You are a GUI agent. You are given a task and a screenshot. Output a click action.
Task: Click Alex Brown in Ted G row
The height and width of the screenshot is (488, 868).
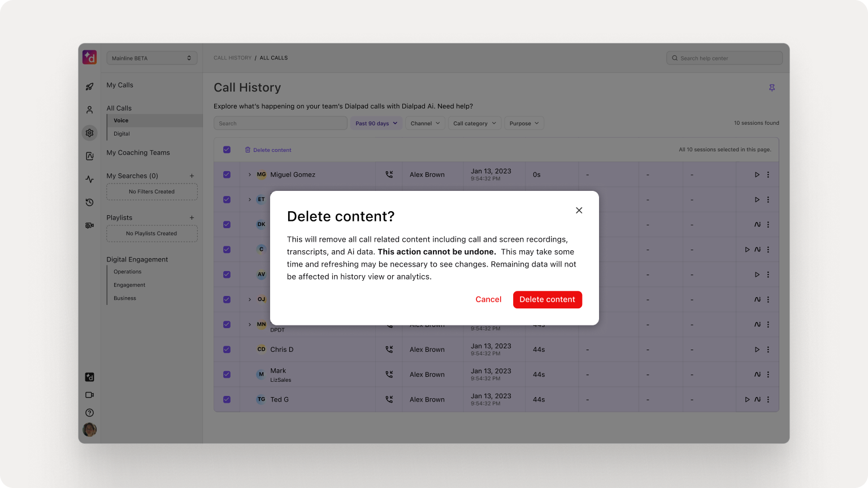click(x=427, y=399)
